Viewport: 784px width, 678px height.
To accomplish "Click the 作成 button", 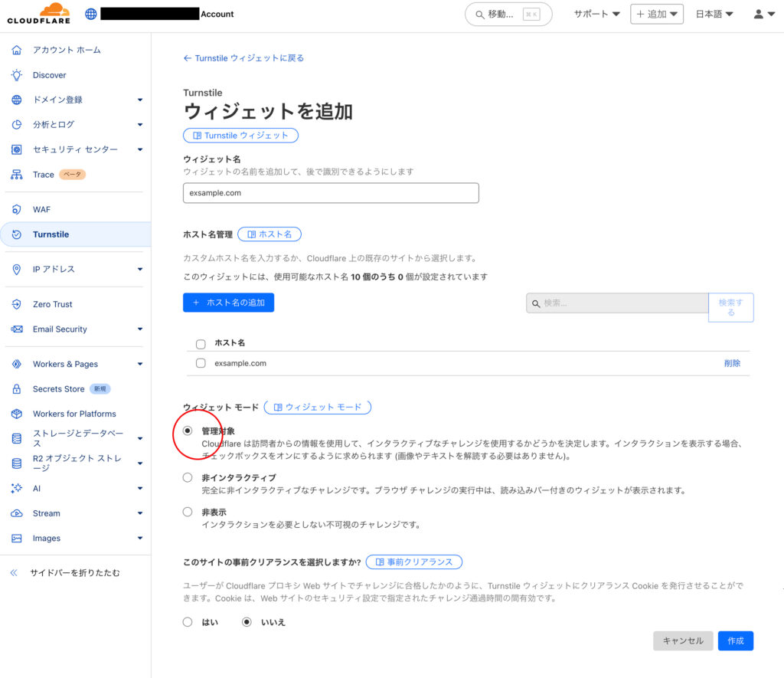I will point(736,641).
